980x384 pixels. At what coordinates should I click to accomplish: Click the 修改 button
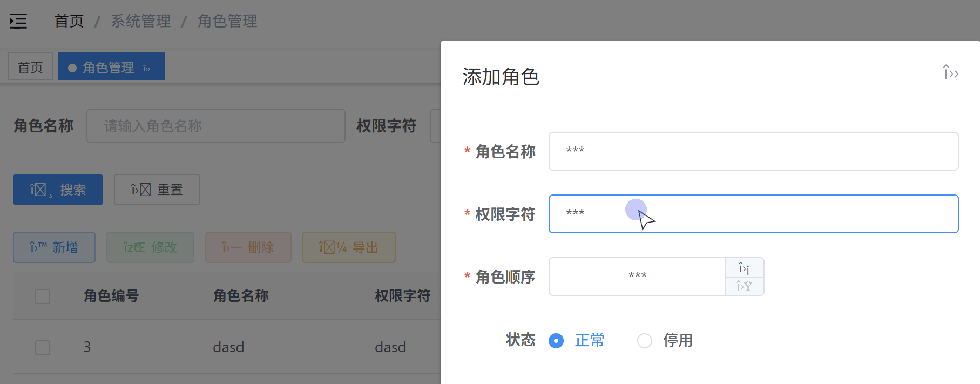150,247
